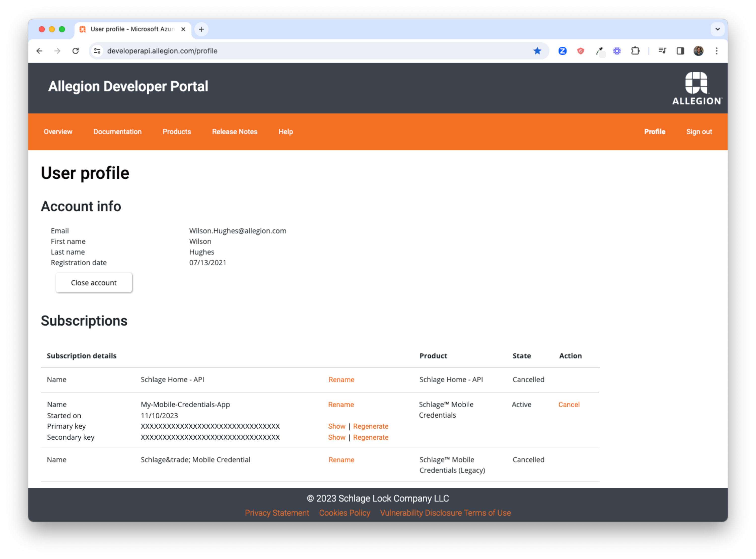This screenshot has height=559, width=756.
Task: Open the red shield extension icon
Action: 581,51
